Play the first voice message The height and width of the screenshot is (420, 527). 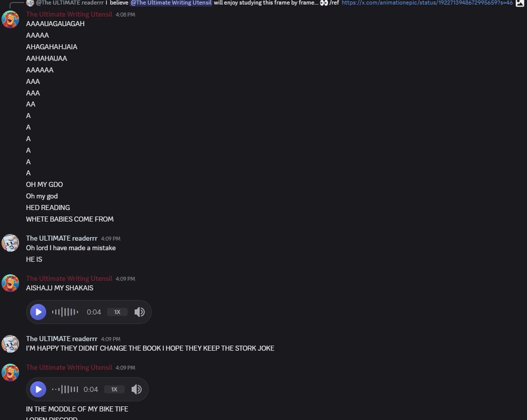tap(38, 312)
